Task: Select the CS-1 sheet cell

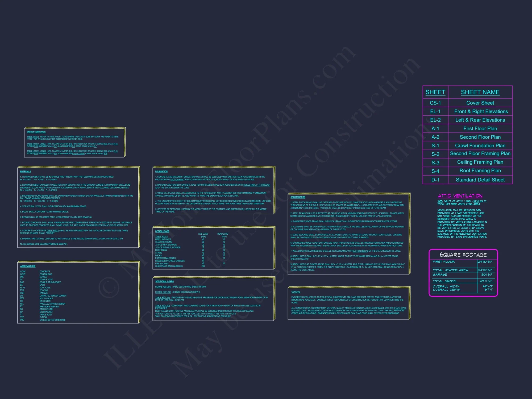Action: (x=435, y=103)
